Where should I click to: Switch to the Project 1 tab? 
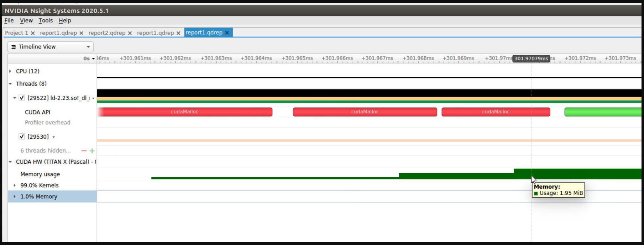click(16, 33)
